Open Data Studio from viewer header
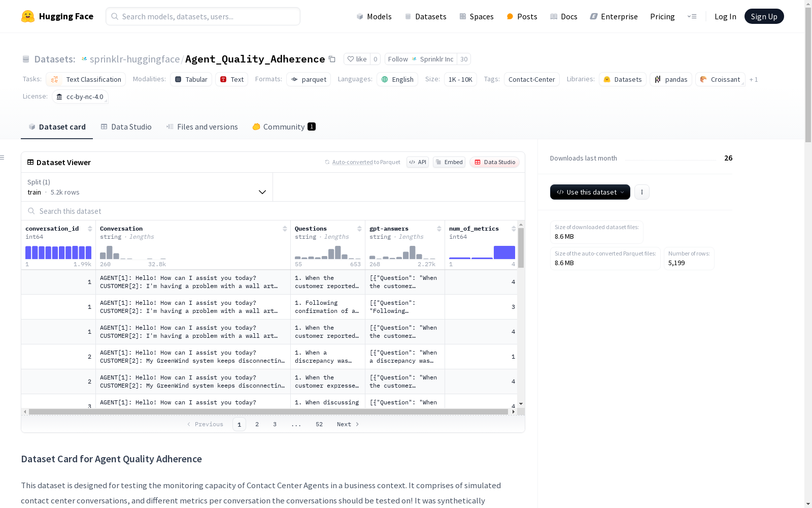812x508 pixels. pyautogui.click(x=495, y=162)
